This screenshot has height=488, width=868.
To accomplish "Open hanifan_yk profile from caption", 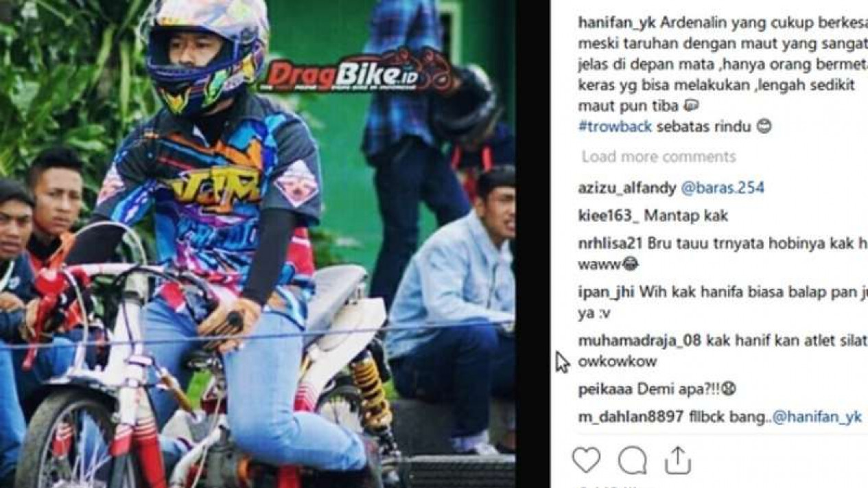I will [617, 22].
